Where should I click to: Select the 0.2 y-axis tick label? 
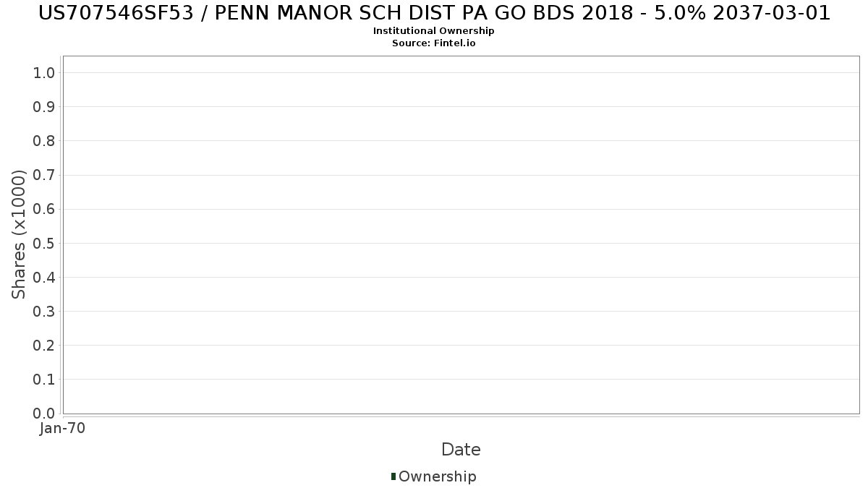coord(44,346)
